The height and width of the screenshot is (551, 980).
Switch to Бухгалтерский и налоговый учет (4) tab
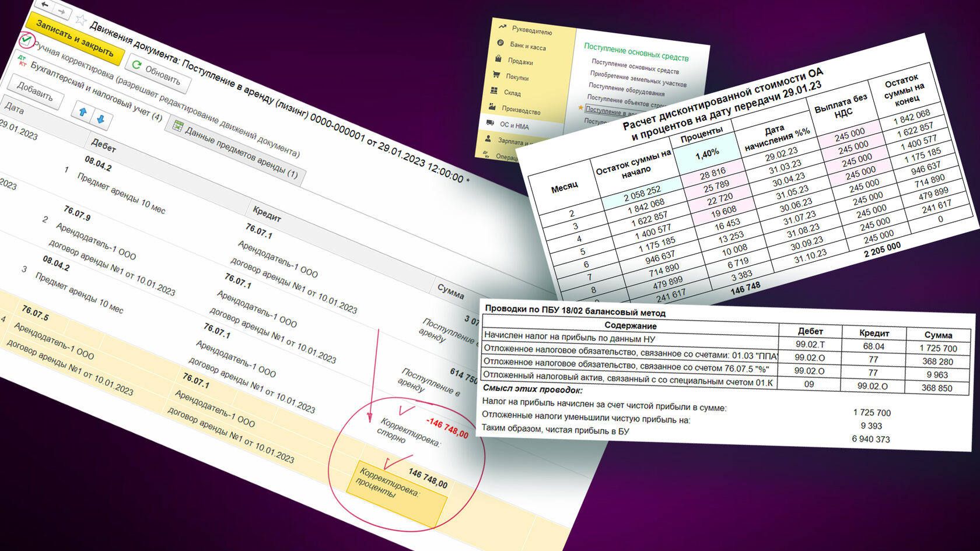[x=96, y=91]
